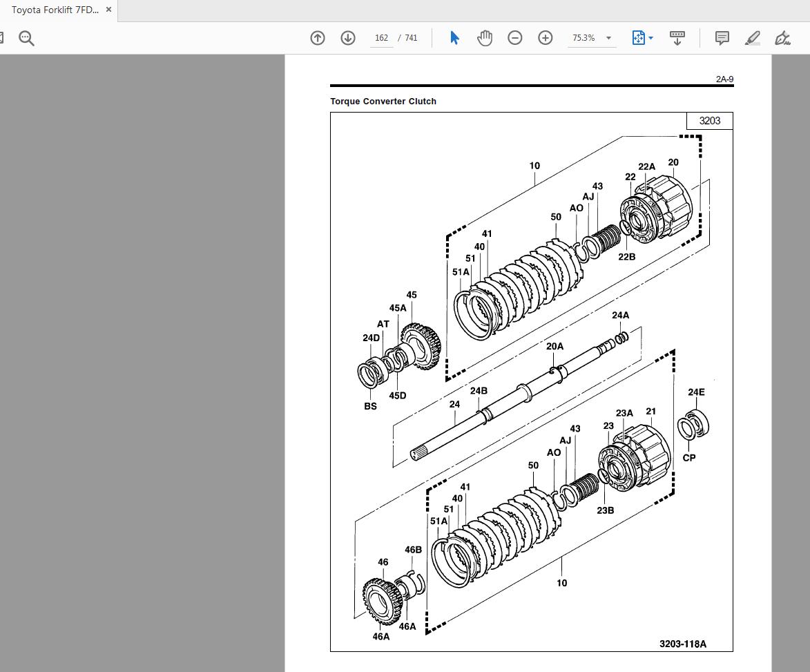
Task: Click part label AT in diagram
Action: coord(383,324)
